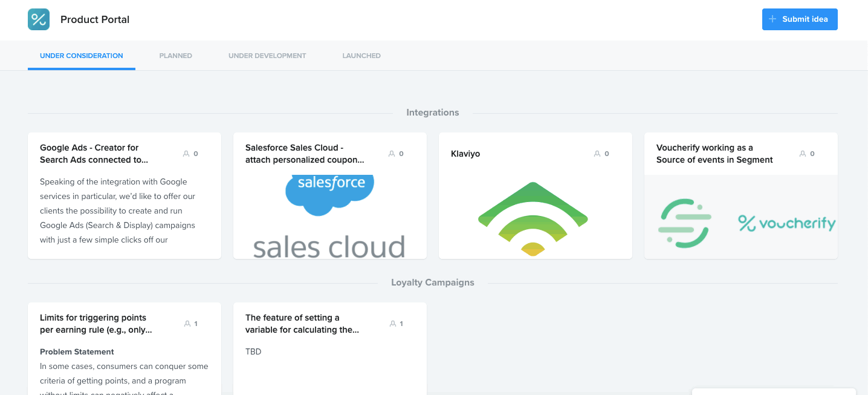Click the Submit idea button

800,19
